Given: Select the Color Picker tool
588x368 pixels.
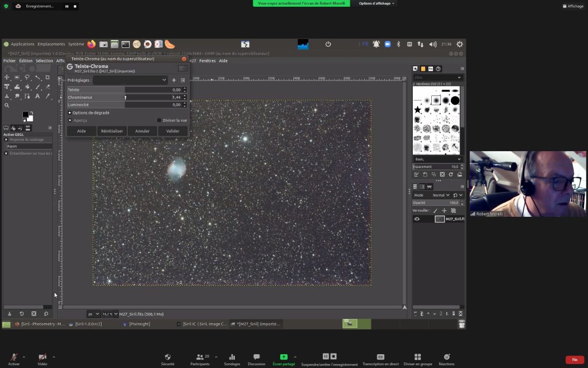Looking at the screenshot, I should pos(48,96).
